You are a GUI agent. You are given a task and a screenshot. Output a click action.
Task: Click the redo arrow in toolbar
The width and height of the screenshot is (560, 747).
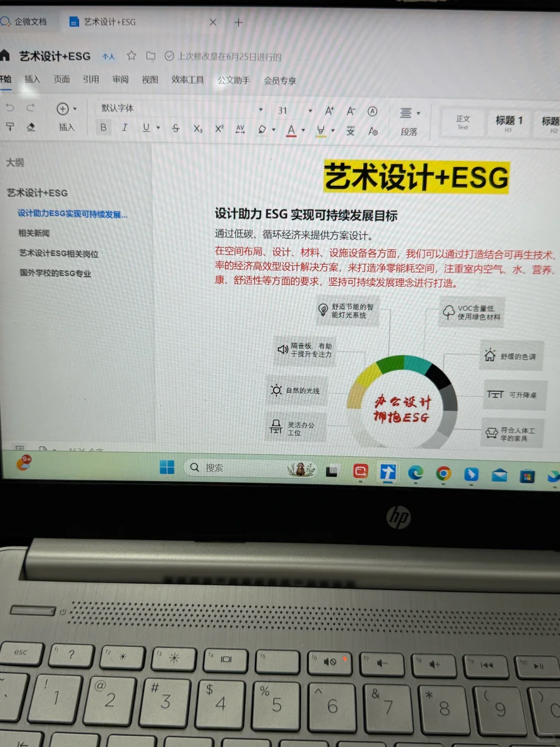pyautogui.click(x=31, y=108)
